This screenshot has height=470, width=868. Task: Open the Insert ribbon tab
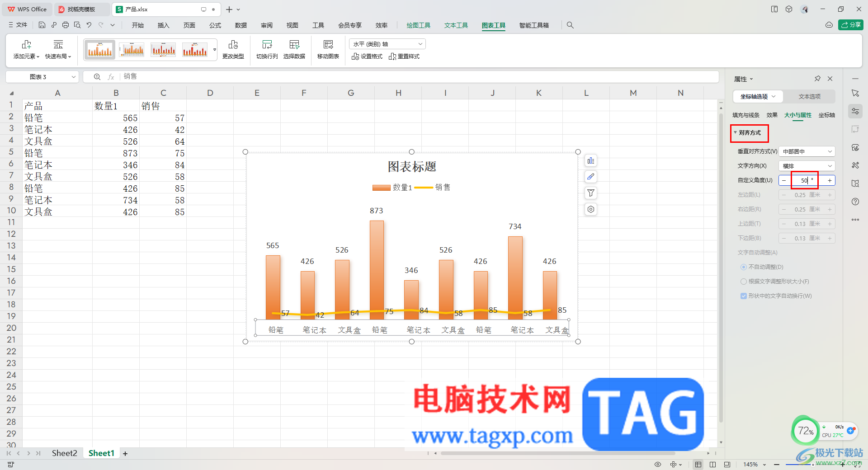click(163, 25)
